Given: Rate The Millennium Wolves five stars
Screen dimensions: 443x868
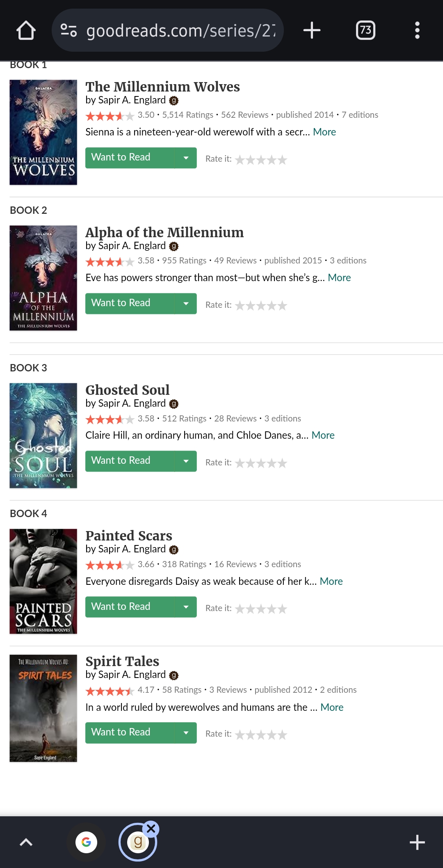Looking at the screenshot, I should click(282, 160).
